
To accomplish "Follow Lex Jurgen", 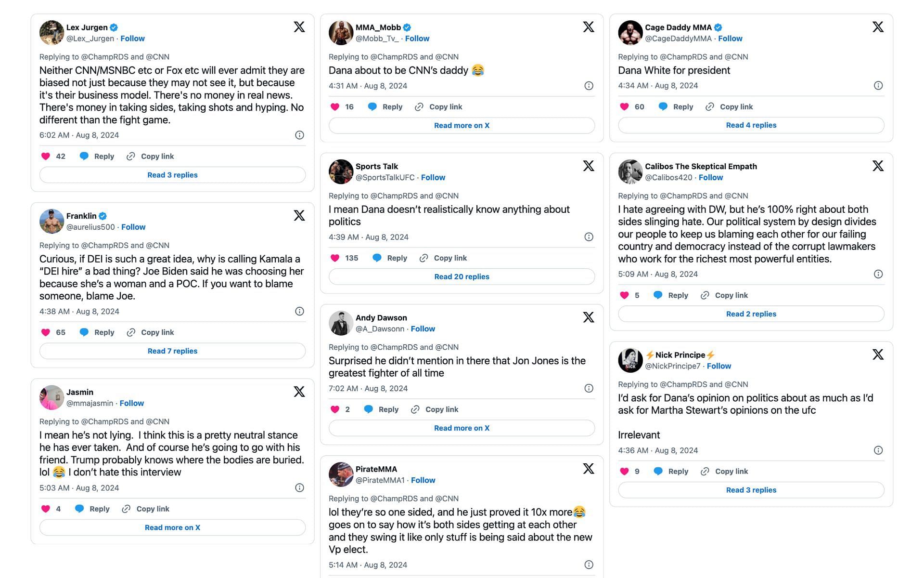I will (132, 39).
